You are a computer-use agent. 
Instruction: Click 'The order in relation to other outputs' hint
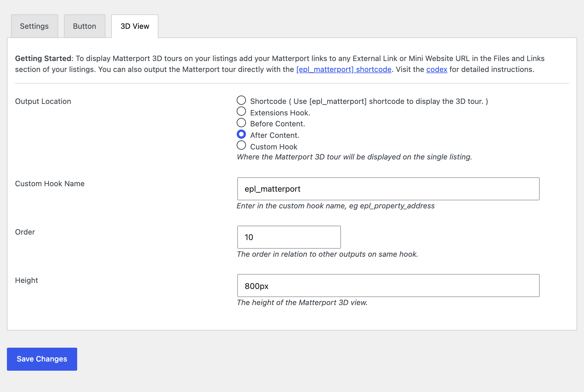point(327,254)
